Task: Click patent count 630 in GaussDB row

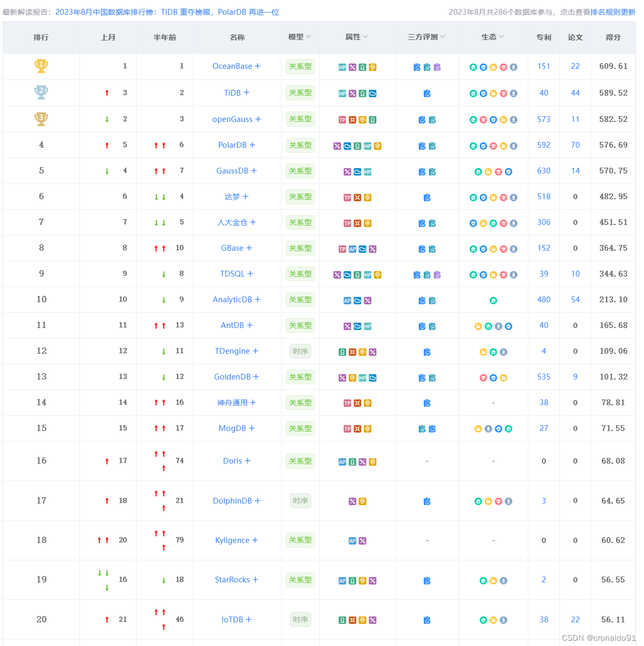Action: 544,171
